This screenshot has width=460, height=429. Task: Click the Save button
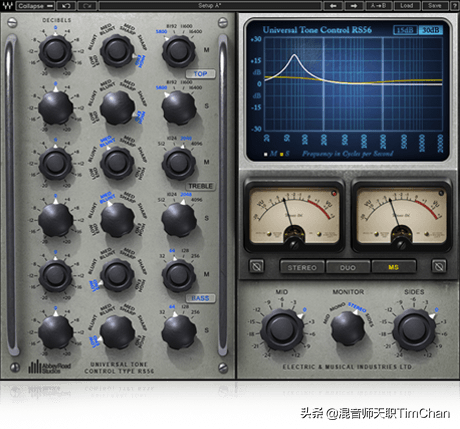(435, 6)
